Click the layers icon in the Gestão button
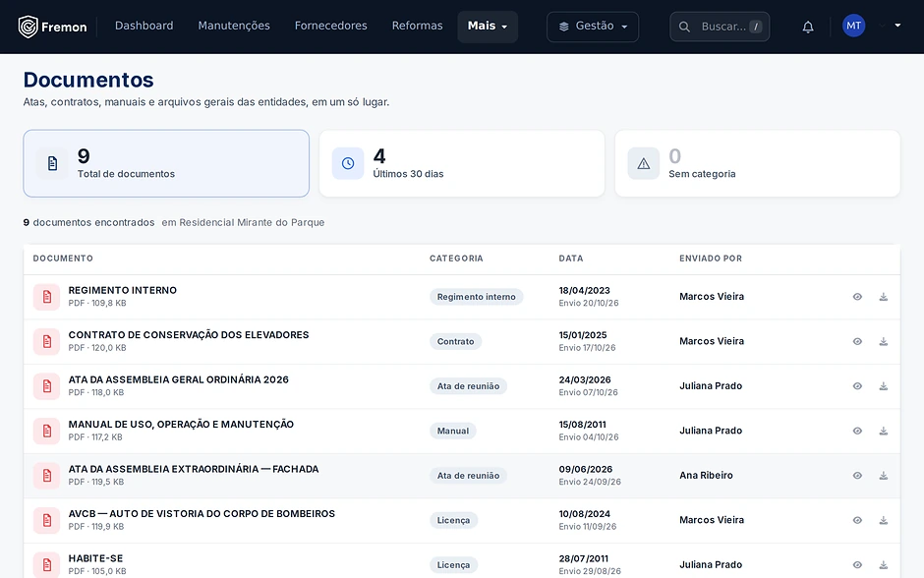The width and height of the screenshot is (924, 578). 564,27
